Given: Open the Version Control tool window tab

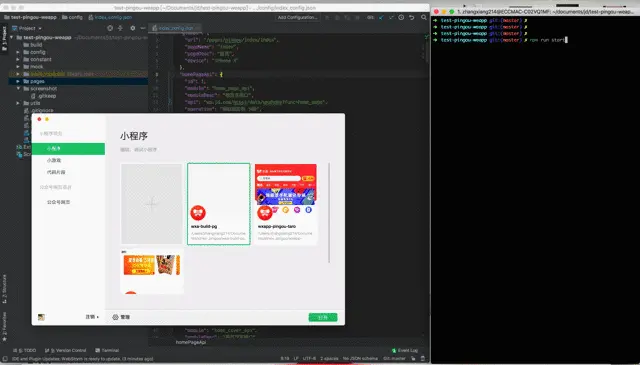Looking at the screenshot, I should [66, 350].
